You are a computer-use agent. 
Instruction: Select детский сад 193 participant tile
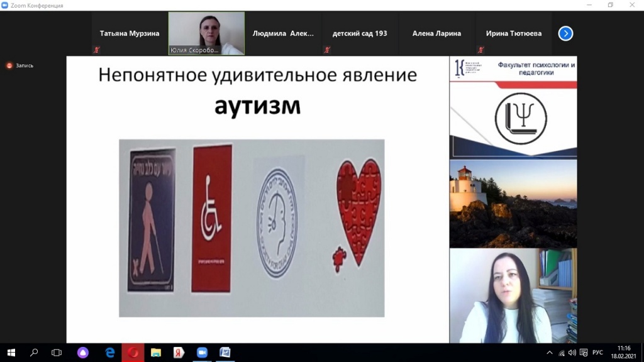tap(360, 34)
